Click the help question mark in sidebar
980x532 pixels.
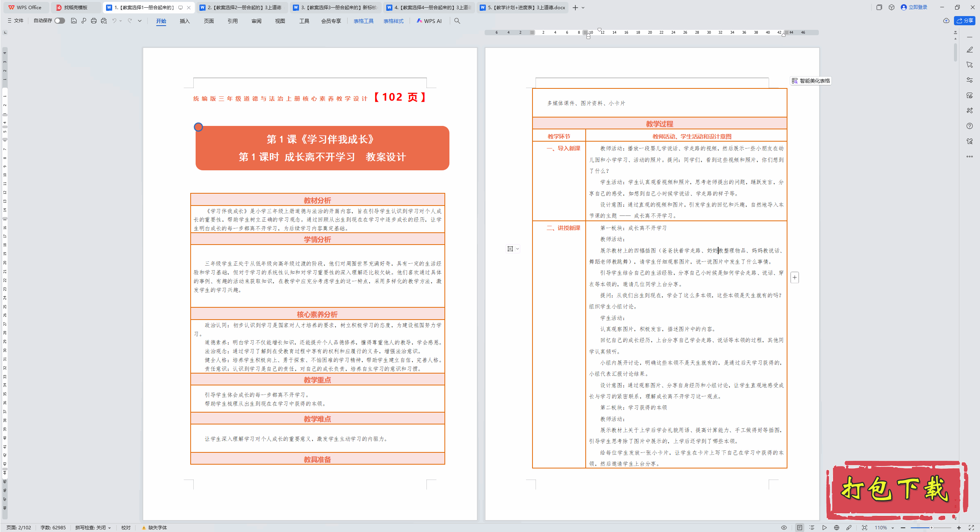pyautogui.click(x=970, y=126)
